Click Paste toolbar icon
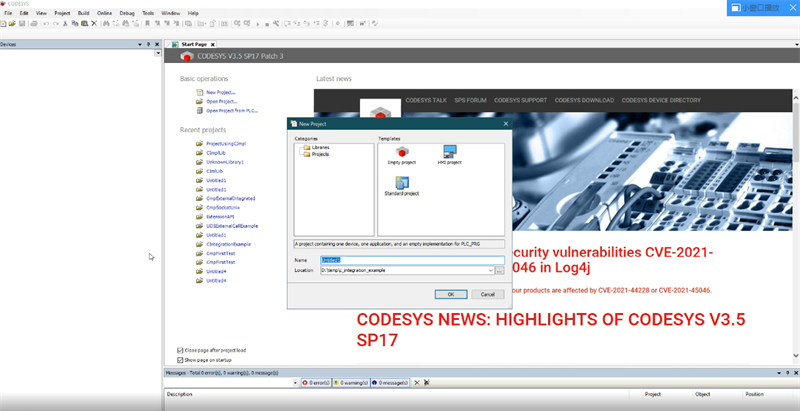Viewport: 800px width, 411px height. click(85, 23)
